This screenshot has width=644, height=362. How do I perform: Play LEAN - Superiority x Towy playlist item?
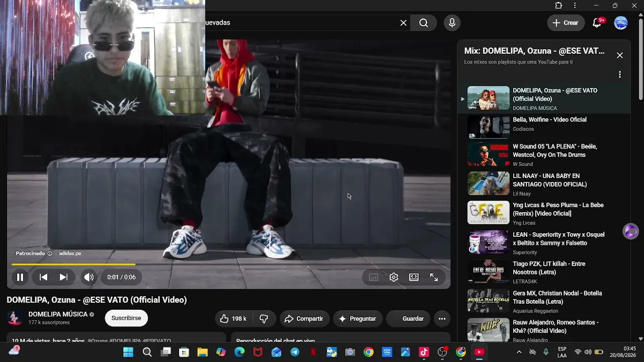click(543, 243)
